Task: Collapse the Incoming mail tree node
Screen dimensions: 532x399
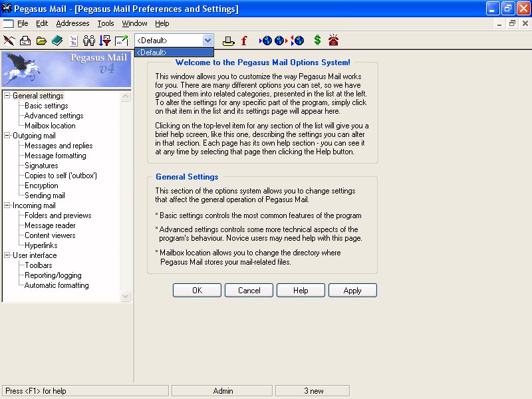Action: tap(7, 205)
